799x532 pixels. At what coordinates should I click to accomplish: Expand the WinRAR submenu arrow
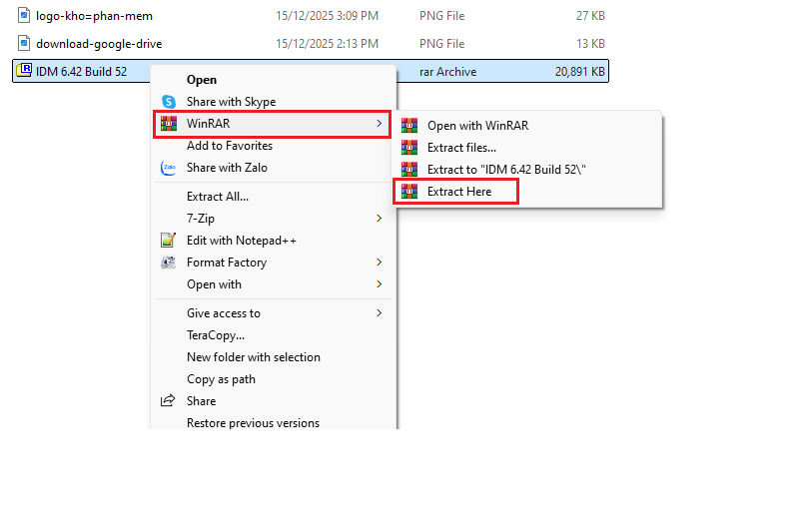(x=379, y=124)
